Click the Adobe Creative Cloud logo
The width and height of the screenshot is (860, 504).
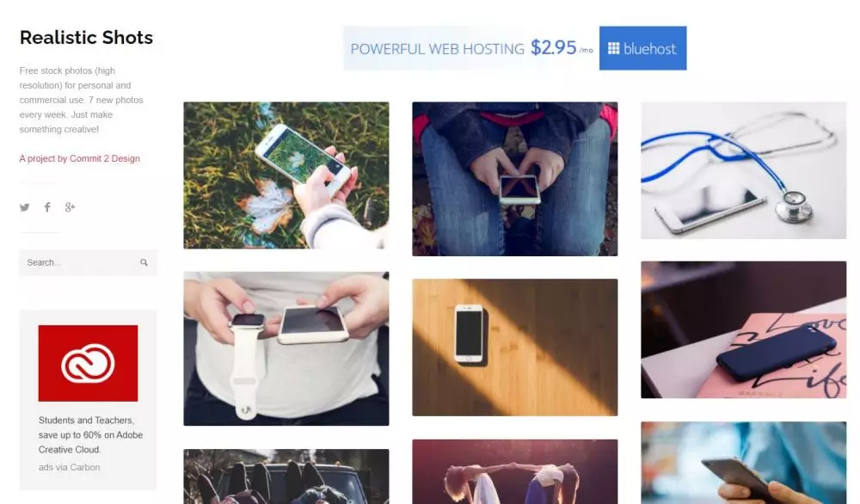tap(88, 363)
